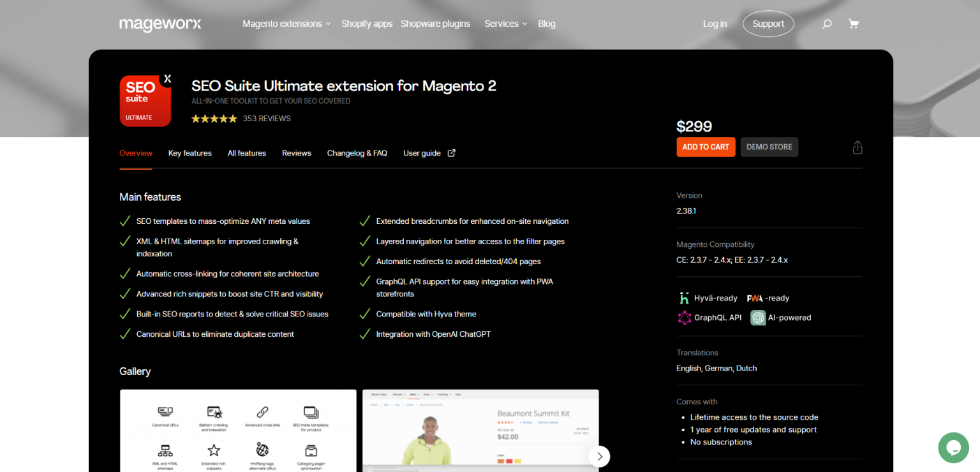Open the shopping cart icon

pos(854,23)
